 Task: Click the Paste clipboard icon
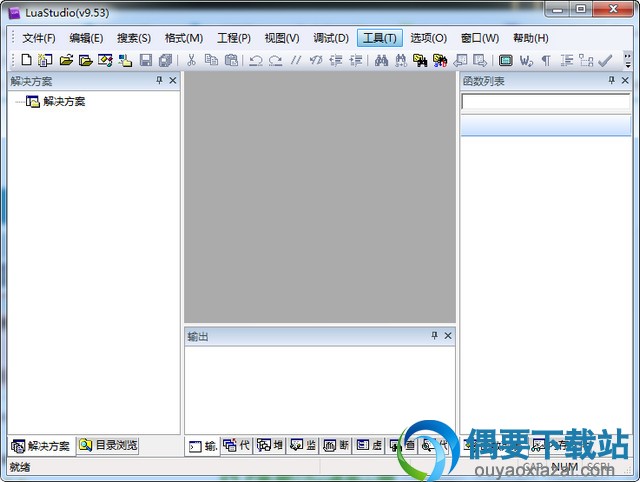(x=231, y=60)
